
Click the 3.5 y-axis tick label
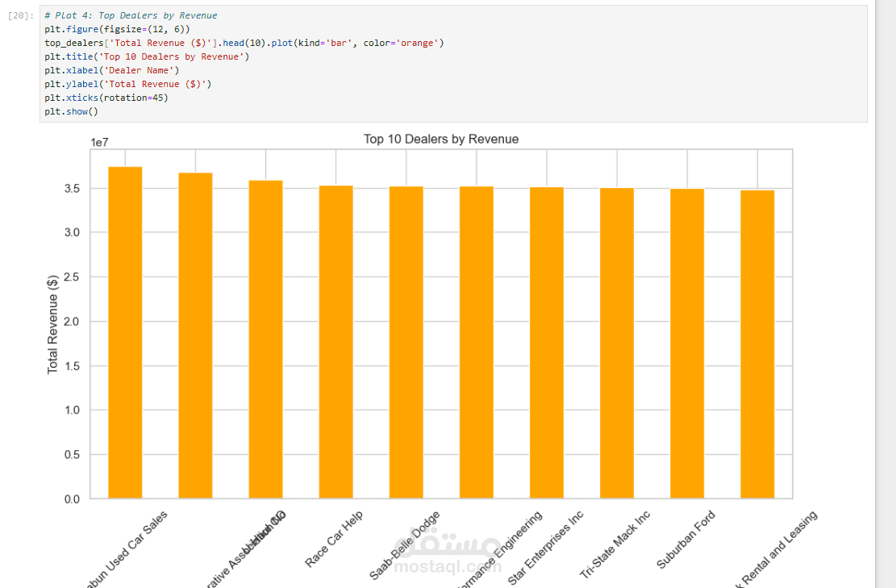(72, 189)
